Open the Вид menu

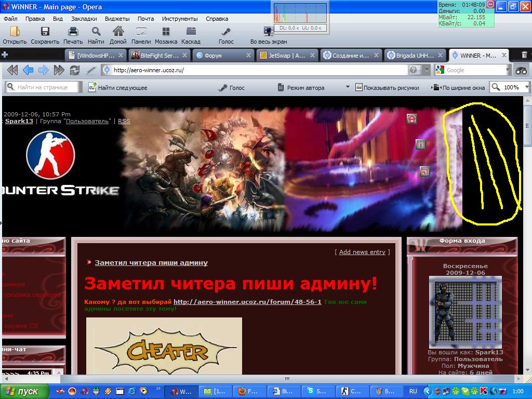pyautogui.click(x=58, y=19)
